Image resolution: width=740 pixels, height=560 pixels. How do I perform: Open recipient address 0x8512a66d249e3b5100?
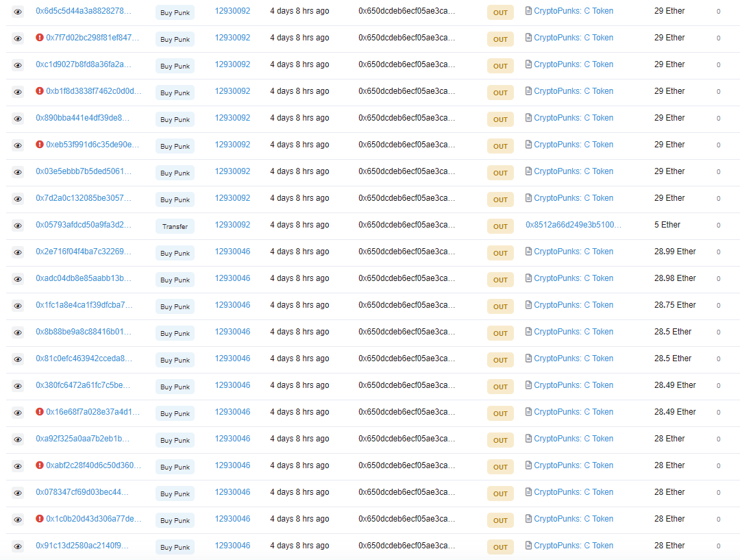(573, 225)
